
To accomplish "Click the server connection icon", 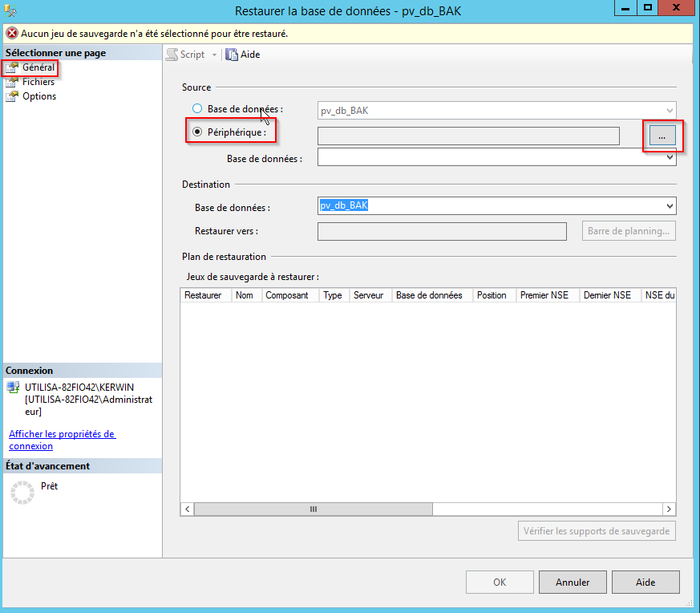I will point(14,387).
